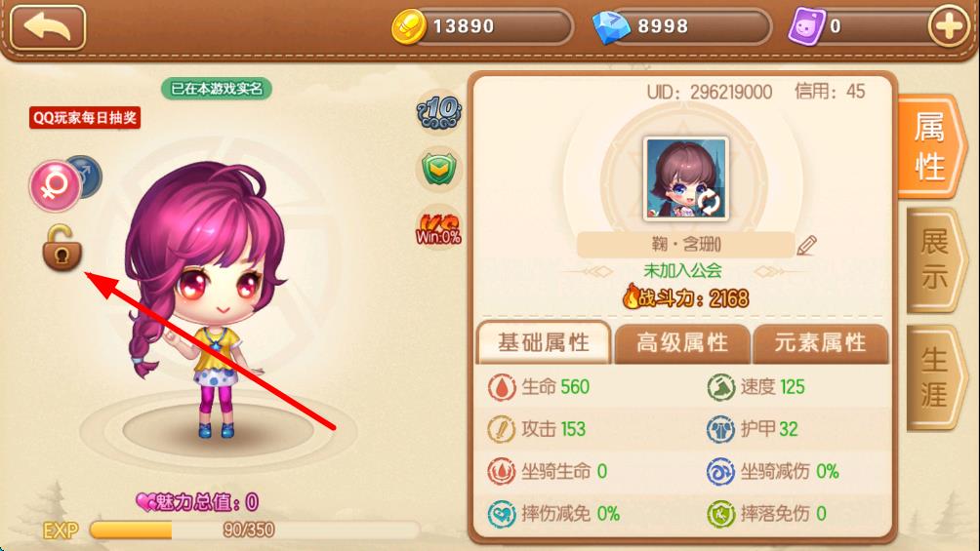Click the blue diamond icon
This screenshot has width=980, height=551.
coord(611,27)
